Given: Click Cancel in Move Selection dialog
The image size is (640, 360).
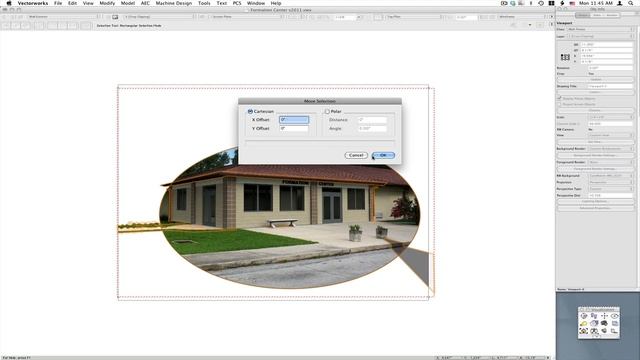Looking at the screenshot, I should pyautogui.click(x=356, y=155).
